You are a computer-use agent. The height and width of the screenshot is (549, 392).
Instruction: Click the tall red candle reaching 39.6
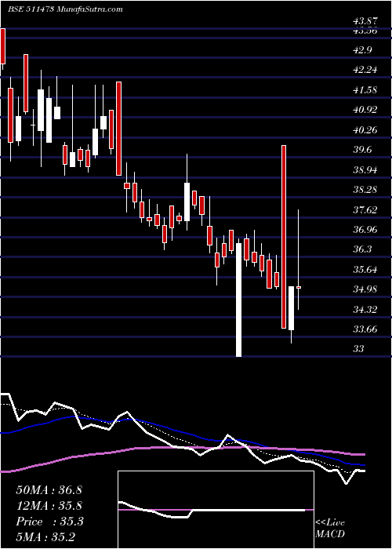click(284, 237)
